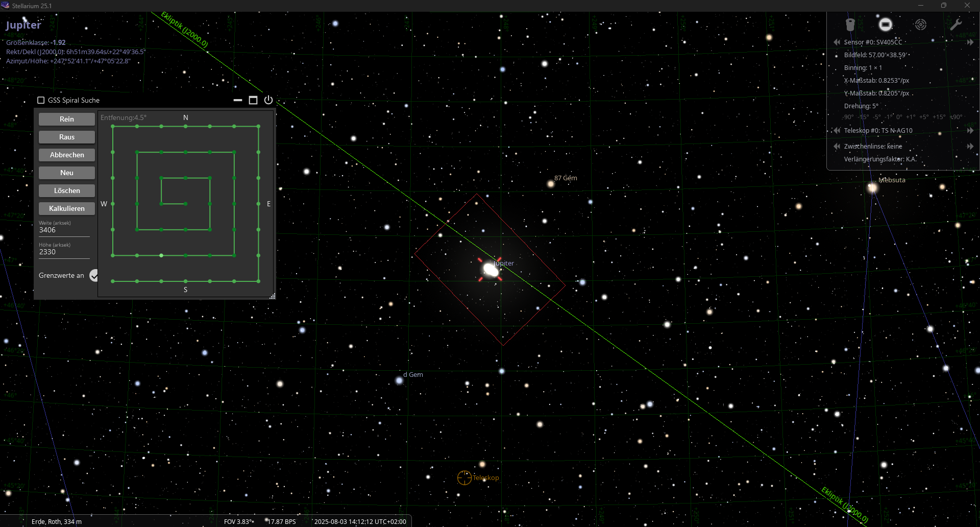Click the orange Teleskop crosshair marker
The height and width of the screenshot is (527, 980).
coord(464,478)
